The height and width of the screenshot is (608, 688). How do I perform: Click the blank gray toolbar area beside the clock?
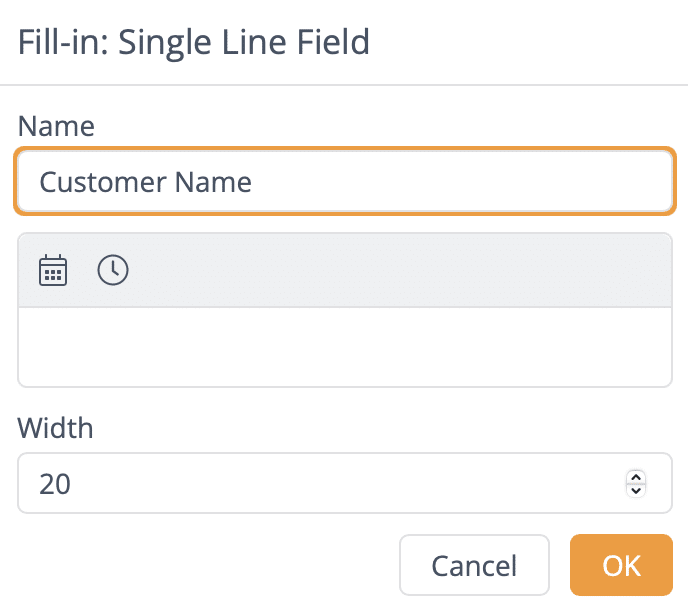[400, 270]
